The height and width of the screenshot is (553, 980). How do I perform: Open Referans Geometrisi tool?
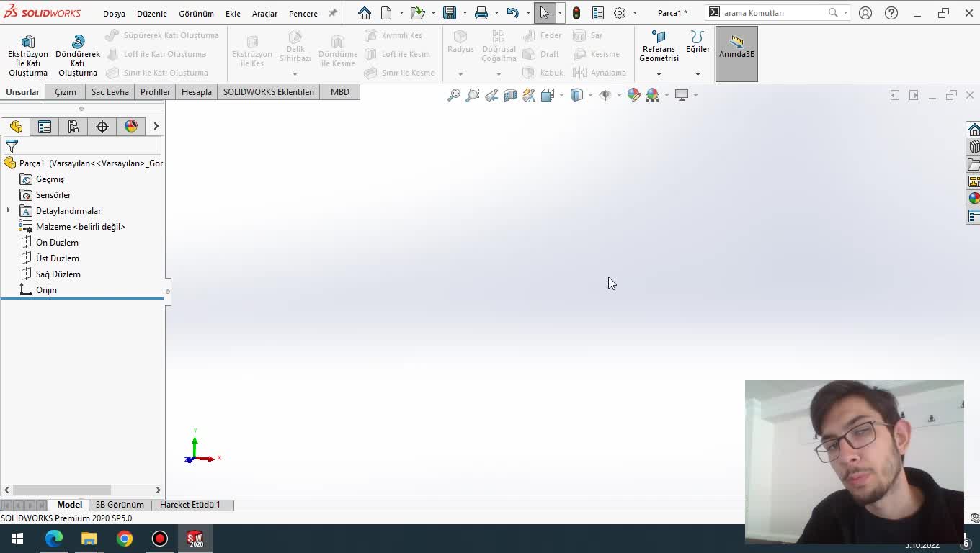point(659,46)
